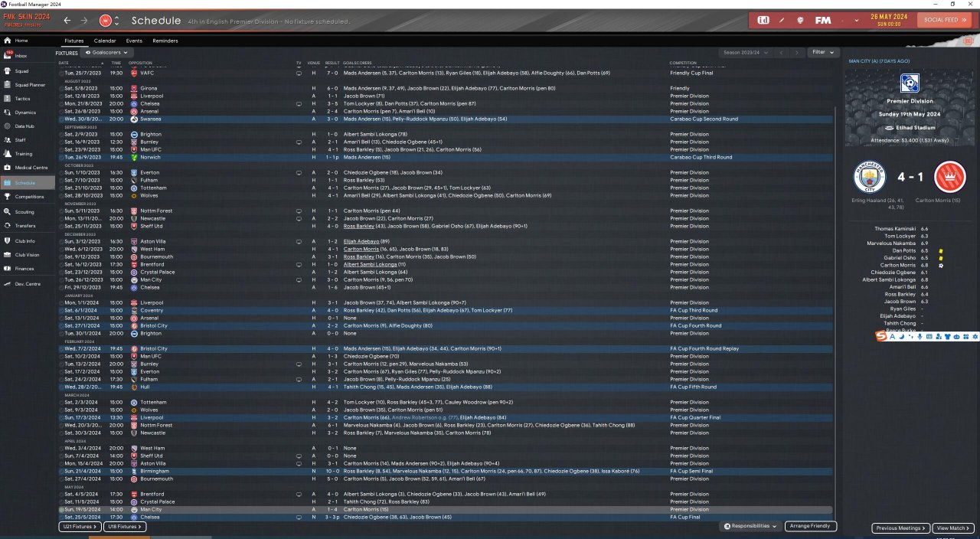Open Squad Planner icon in sidebar
This screenshot has width=980, height=539.
[x=8, y=85]
